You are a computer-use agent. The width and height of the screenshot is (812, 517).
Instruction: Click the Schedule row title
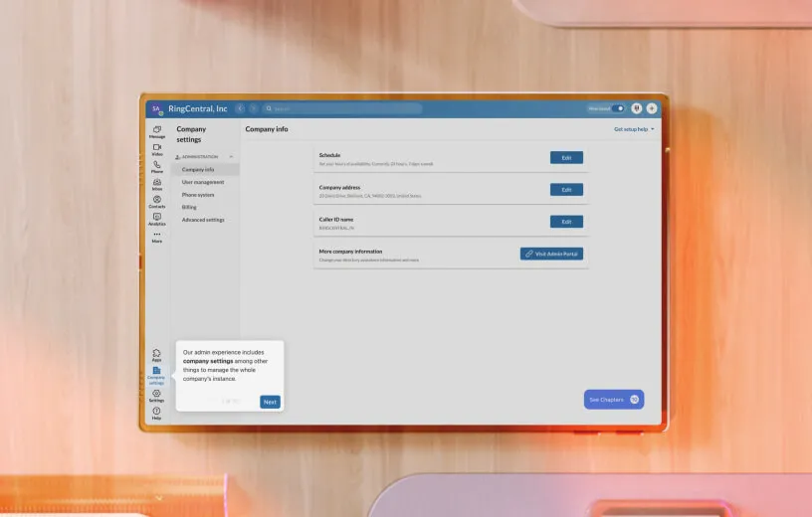click(x=330, y=155)
